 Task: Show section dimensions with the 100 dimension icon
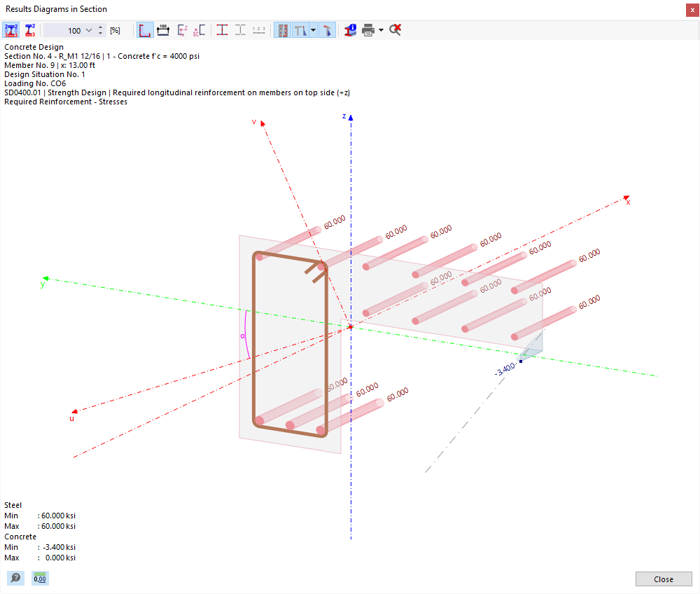163,30
